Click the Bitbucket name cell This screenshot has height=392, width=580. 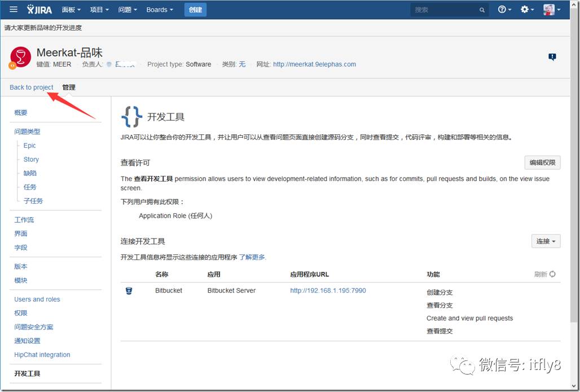(169, 290)
